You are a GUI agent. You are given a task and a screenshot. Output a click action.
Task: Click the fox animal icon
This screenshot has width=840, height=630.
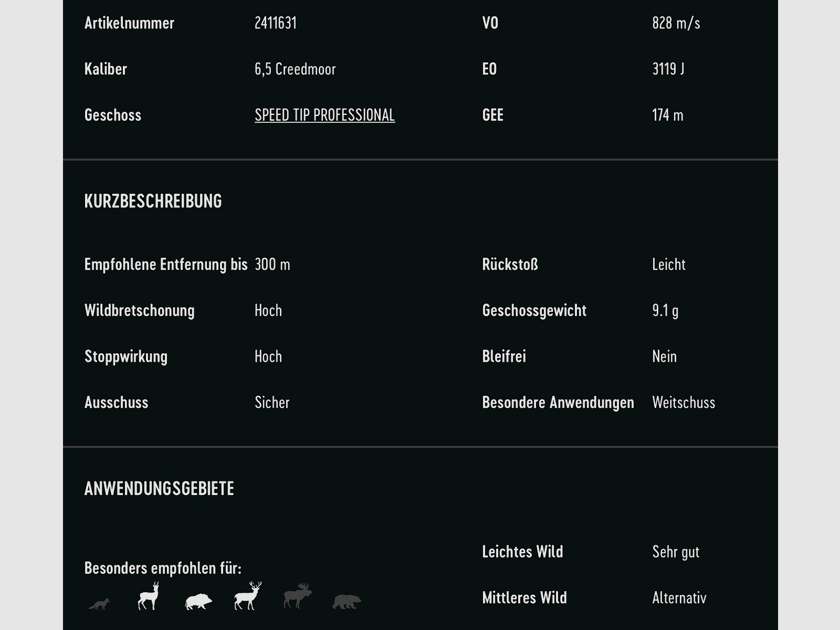pyautogui.click(x=100, y=604)
